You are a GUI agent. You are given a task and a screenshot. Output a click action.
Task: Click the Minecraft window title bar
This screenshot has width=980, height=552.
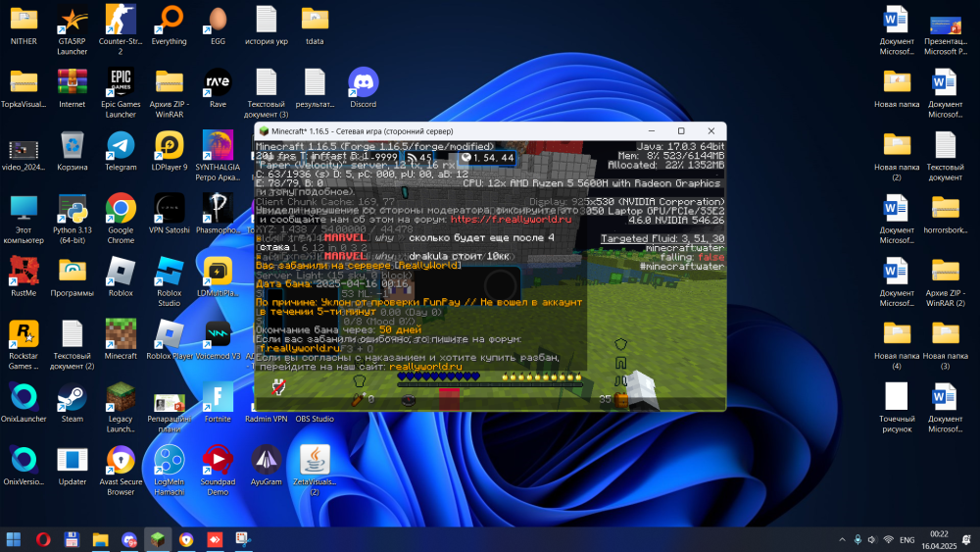(x=490, y=131)
